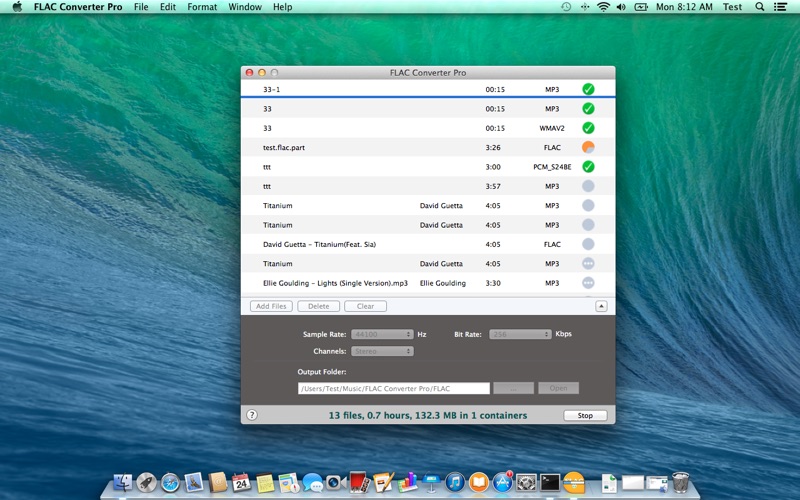Open the FLAC Converter Pro app menu
The height and width of the screenshot is (500, 800).
pos(78,7)
